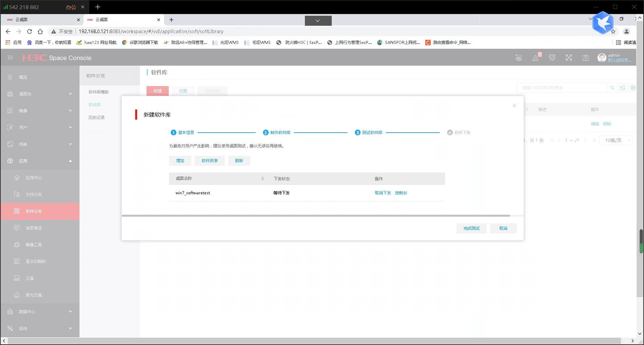The width and height of the screenshot is (644, 345).
Task: Open 消息推送 in the sidebar
Action: click(x=40, y=228)
